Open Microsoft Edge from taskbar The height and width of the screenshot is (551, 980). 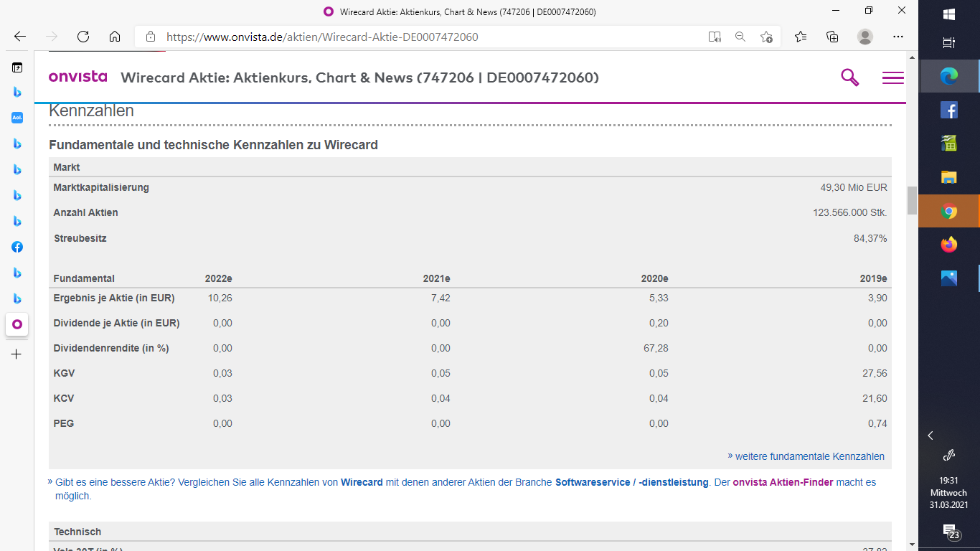click(x=949, y=75)
